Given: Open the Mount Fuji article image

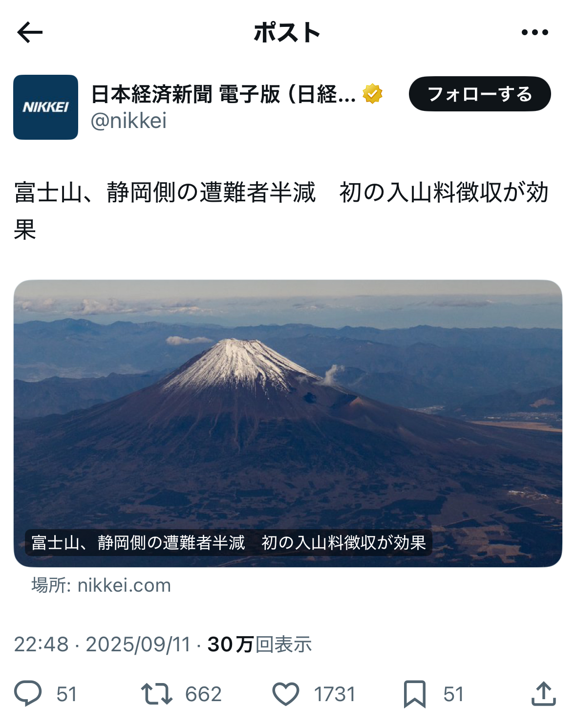Looking at the screenshot, I should [x=288, y=423].
